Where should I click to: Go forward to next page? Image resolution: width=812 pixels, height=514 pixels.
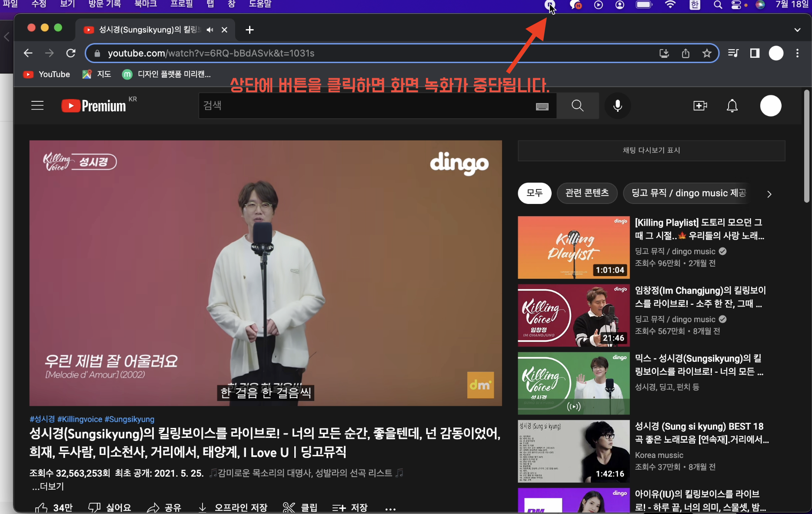click(x=50, y=53)
